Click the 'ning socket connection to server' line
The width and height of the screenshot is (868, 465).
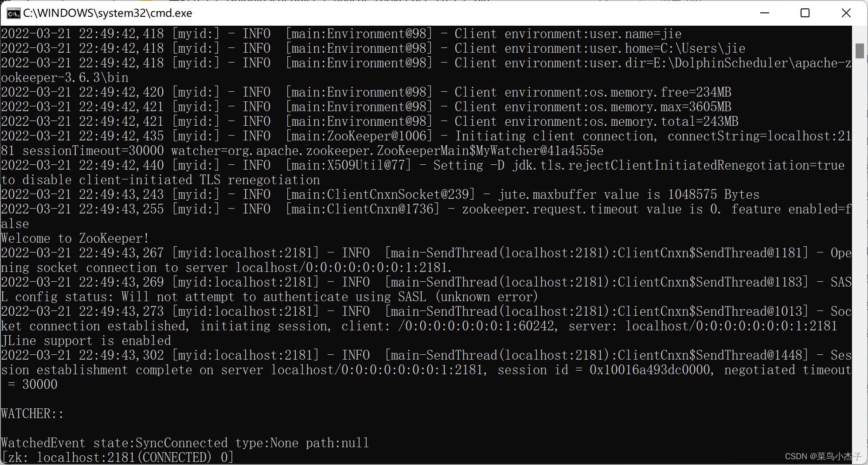coord(226,267)
